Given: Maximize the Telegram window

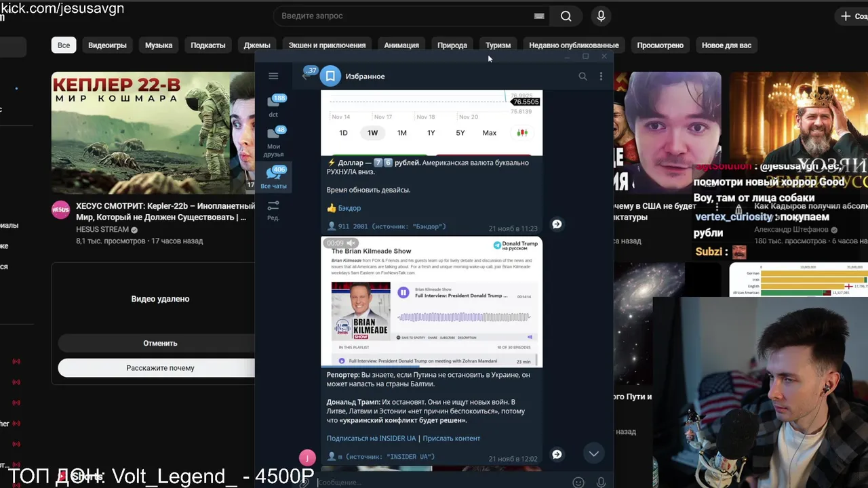Looking at the screenshot, I should (586, 57).
